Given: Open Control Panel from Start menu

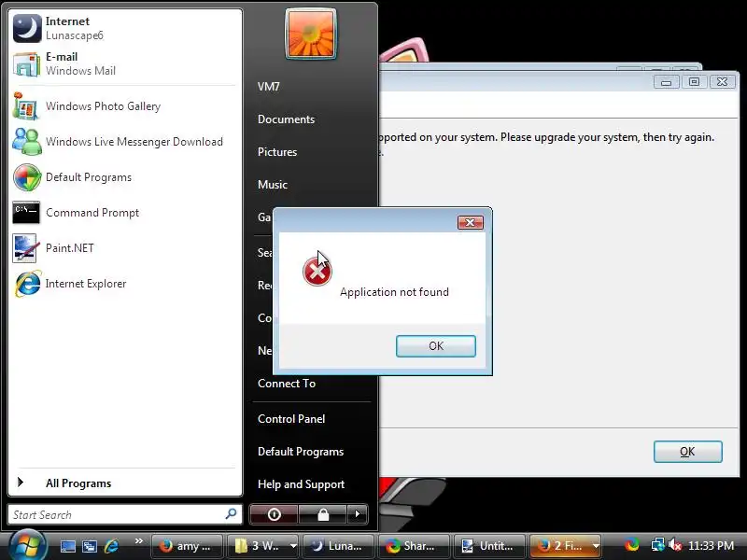Looking at the screenshot, I should point(291,418).
